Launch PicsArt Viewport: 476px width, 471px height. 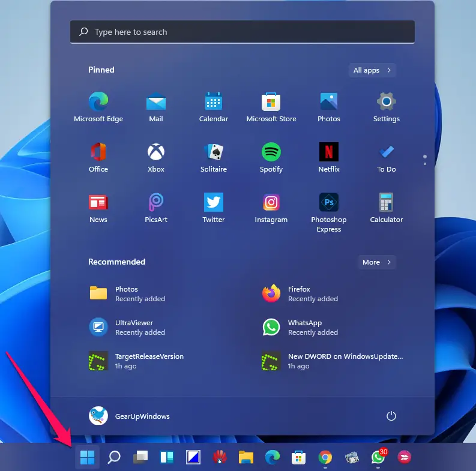click(x=155, y=208)
